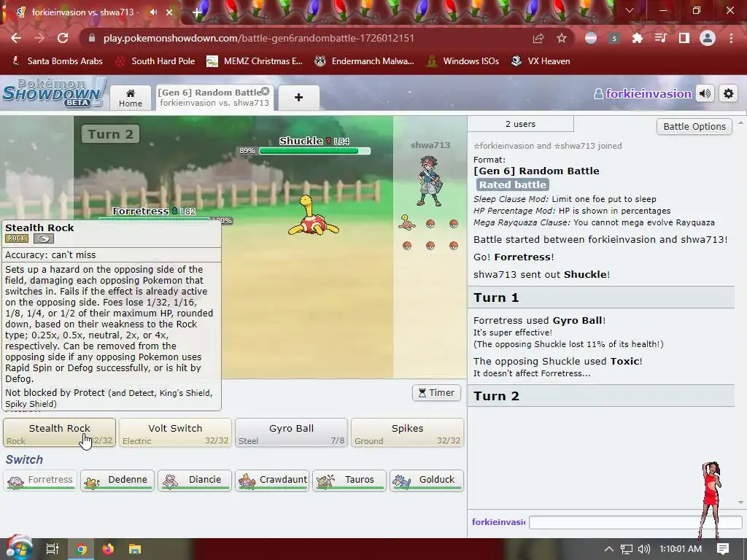
Task: Go back in browser history
Action: click(x=16, y=38)
